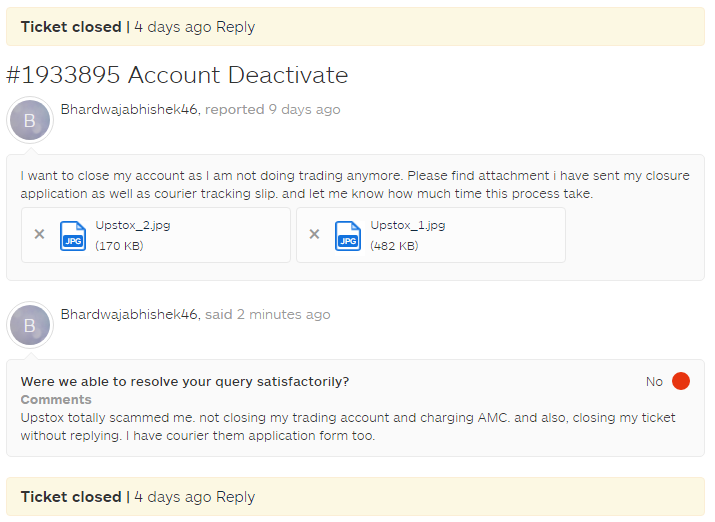
Task: Click Bhardwajabhishek46 name on the reported post
Action: point(130,109)
